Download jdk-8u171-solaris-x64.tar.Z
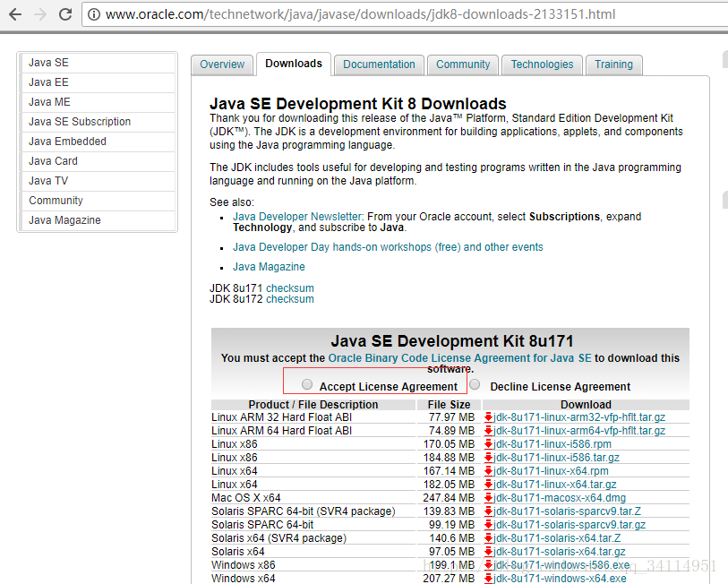 click(x=557, y=538)
